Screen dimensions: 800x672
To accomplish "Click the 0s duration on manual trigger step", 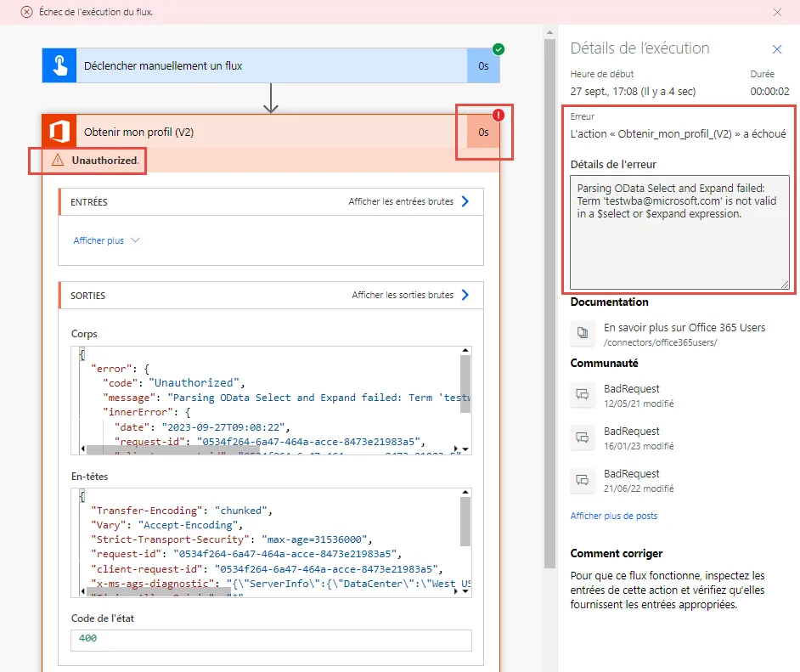I will click(483, 65).
